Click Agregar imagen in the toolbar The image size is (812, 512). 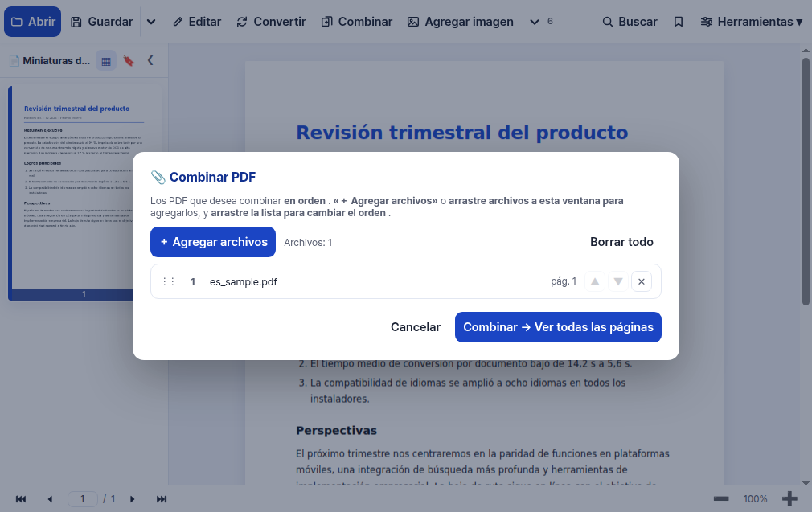tap(461, 22)
